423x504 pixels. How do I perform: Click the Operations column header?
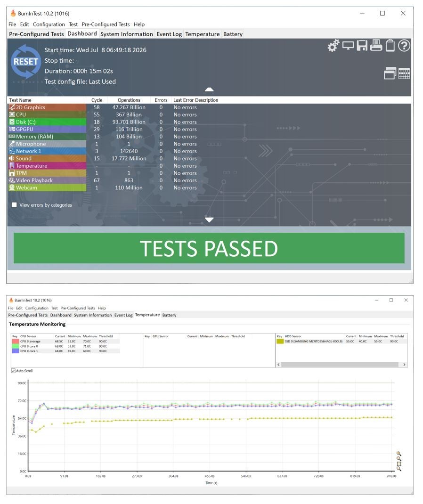129,100
